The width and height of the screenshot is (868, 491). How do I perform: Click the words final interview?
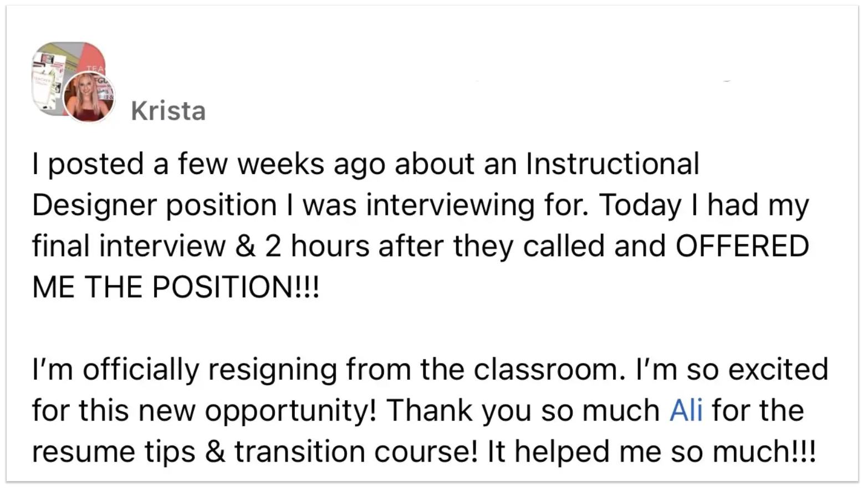pyautogui.click(x=129, y=246)
